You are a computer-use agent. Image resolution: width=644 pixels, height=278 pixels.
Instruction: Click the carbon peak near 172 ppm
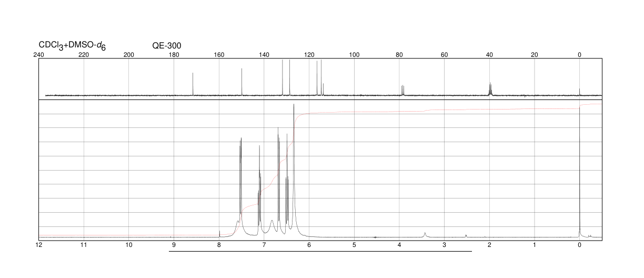pyautogui.click(x=193, y=84)
